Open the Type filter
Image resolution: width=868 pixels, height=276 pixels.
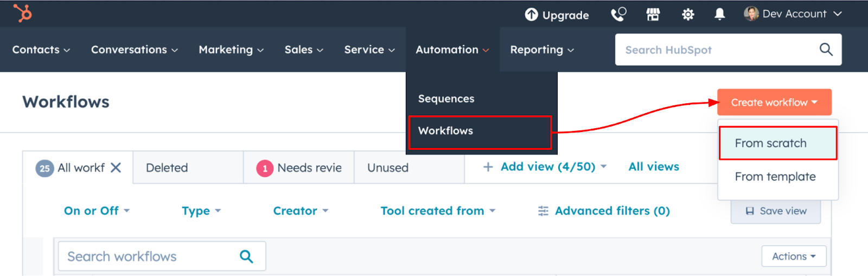pos(201,211)
